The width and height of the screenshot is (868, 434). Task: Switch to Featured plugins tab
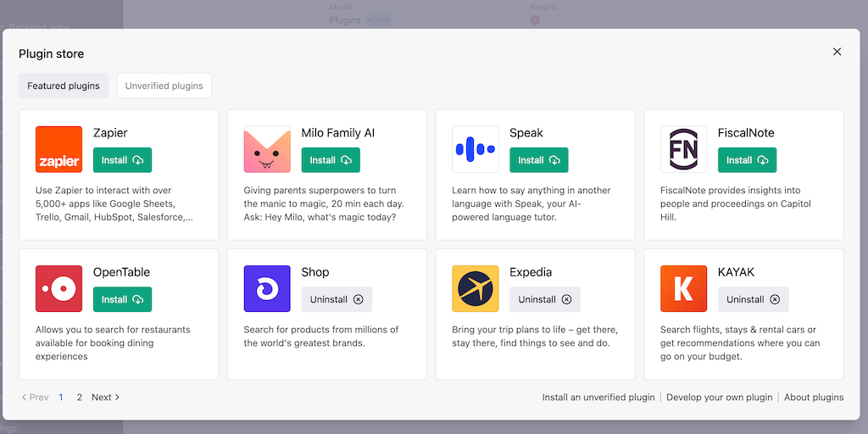[64, 86]
